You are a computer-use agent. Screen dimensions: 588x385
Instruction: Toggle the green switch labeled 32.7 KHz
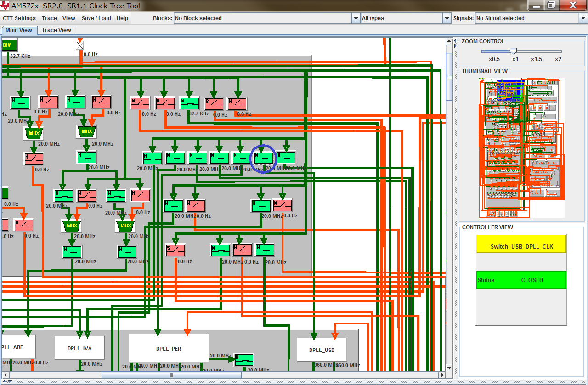click(189, 103)
